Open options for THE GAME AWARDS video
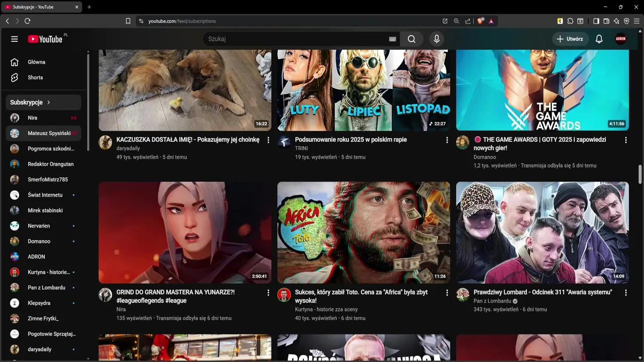The width and height of the screenshot is (644, 362). [x=626, y=140]
